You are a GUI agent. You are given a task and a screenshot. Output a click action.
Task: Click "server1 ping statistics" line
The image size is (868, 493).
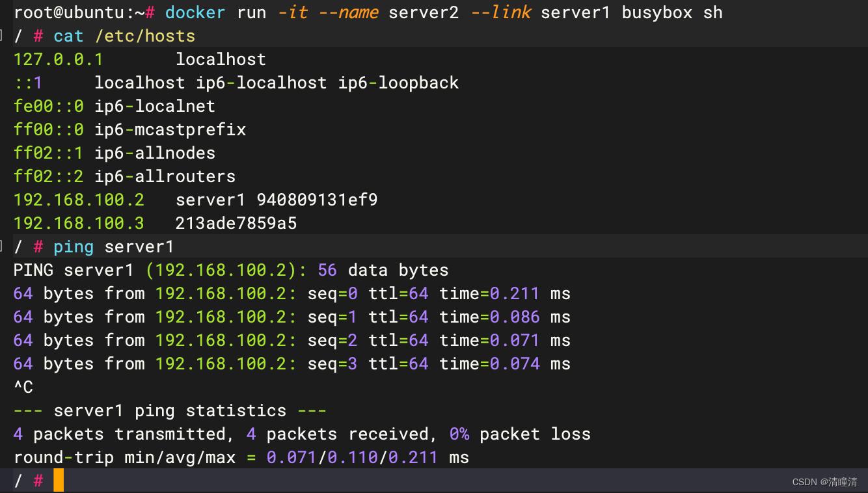(170, 410)
